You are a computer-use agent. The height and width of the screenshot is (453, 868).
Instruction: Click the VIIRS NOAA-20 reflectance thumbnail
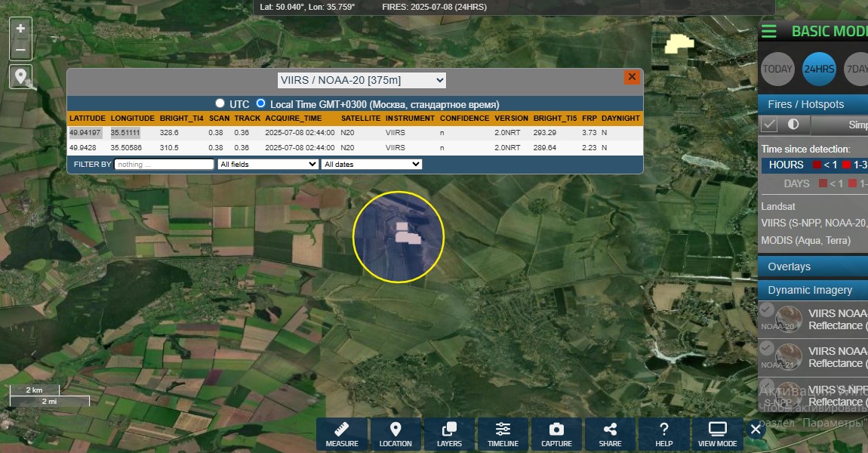pos(788,319)
